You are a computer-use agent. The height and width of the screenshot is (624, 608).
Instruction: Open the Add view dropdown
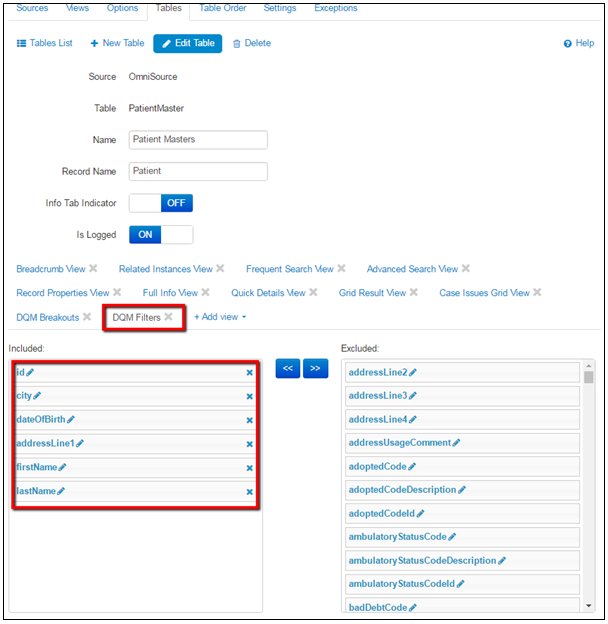pyautogui.click(x=221, y=317)
